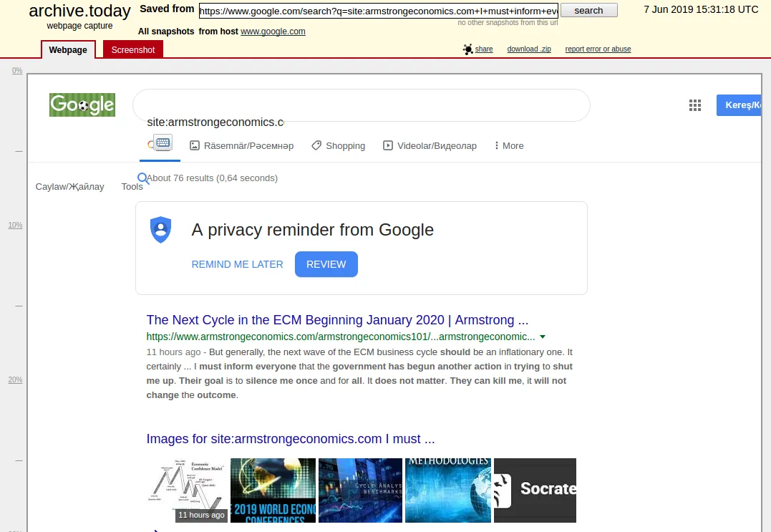This screenshot has width=771, height=532.
Task: Switch to the Screenshot tab
Action: tap(132, 49)
